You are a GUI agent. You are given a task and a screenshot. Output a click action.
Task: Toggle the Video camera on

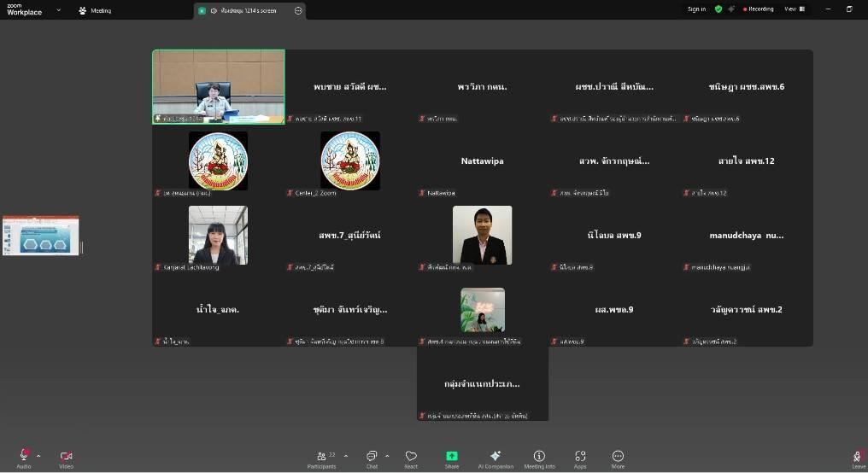tap(66, 456)
